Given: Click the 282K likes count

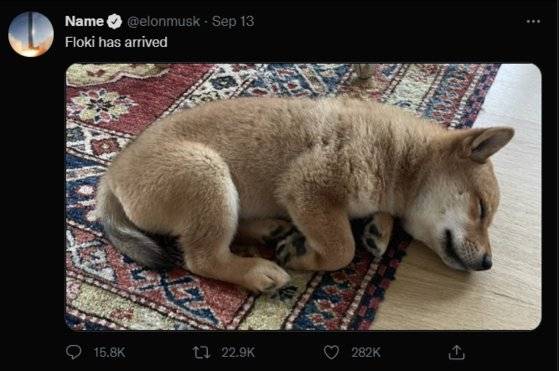Looking at the screenshot, I should [x=366, y=352].
